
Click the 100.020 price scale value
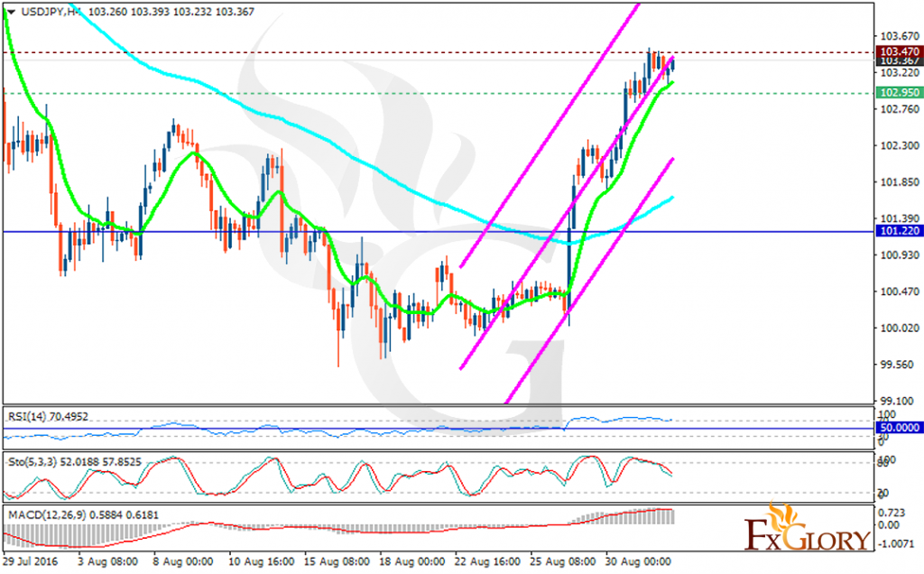(900, 329)
